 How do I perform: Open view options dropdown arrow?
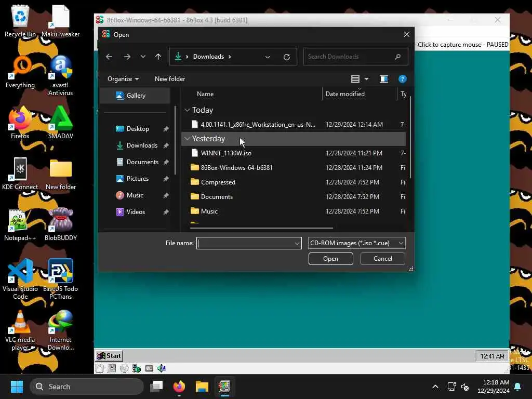click(366, 79)
